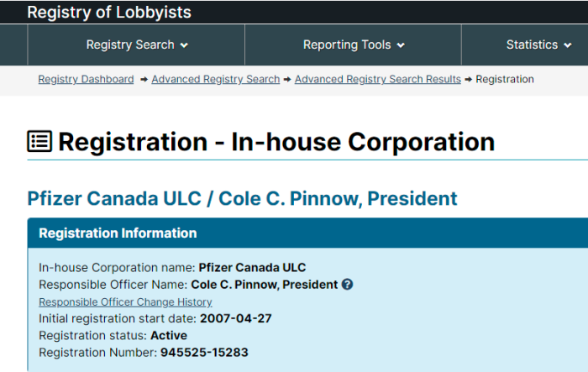Click the Registry Search chevron arrow
588x372 pixels.
click(x=184, y=45)
